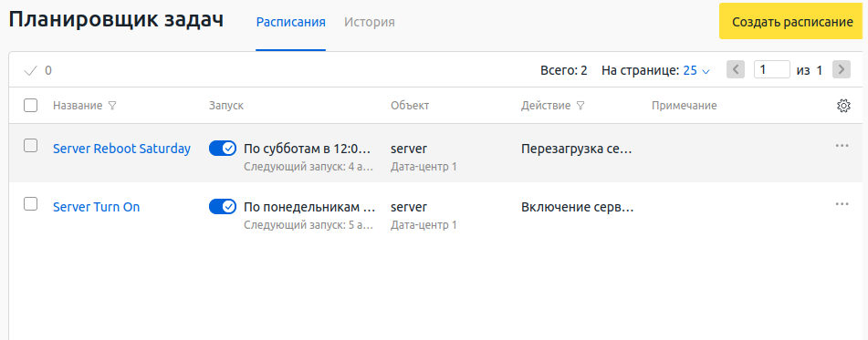Open the Server Reboot Saturday link
The image size is (868, 340).
[x=121, y=149]
